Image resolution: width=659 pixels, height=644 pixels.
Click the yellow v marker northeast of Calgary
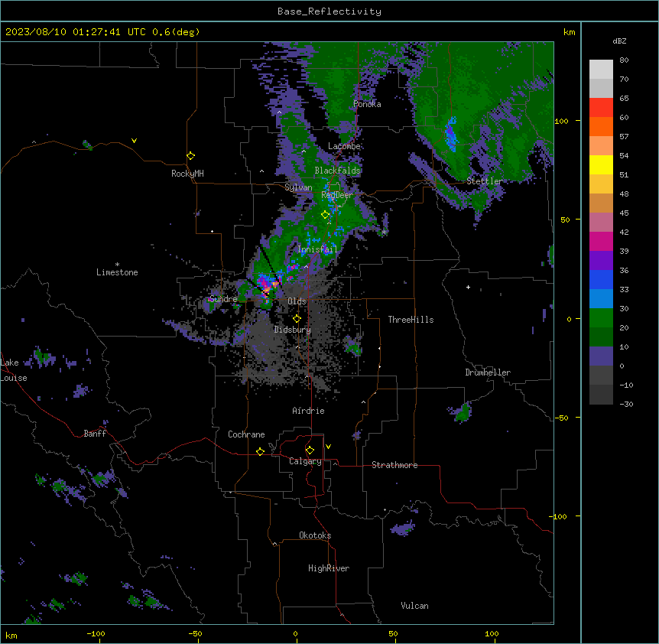pyautogui.click(x=328, y=447)
